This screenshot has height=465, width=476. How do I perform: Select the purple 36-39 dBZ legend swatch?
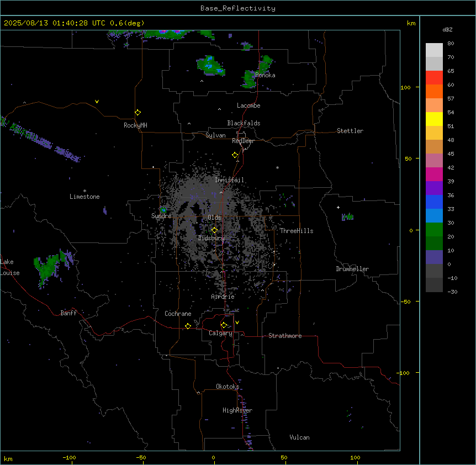[434, 188]
